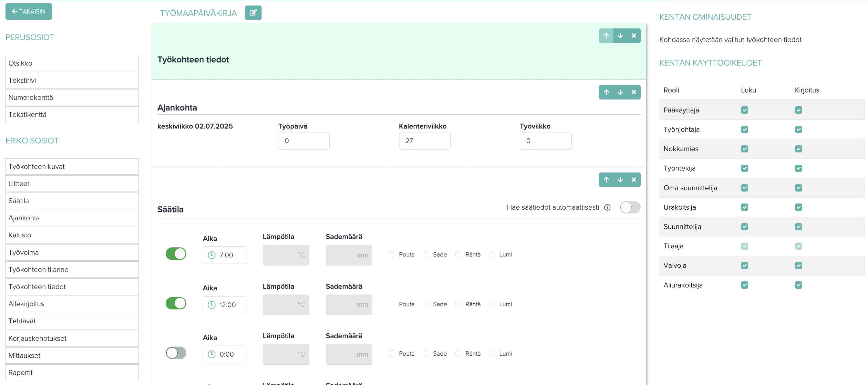Move Ajankohta section up
Image resolution: width=868 pixels, height=385 pixels.
[606, 92]
